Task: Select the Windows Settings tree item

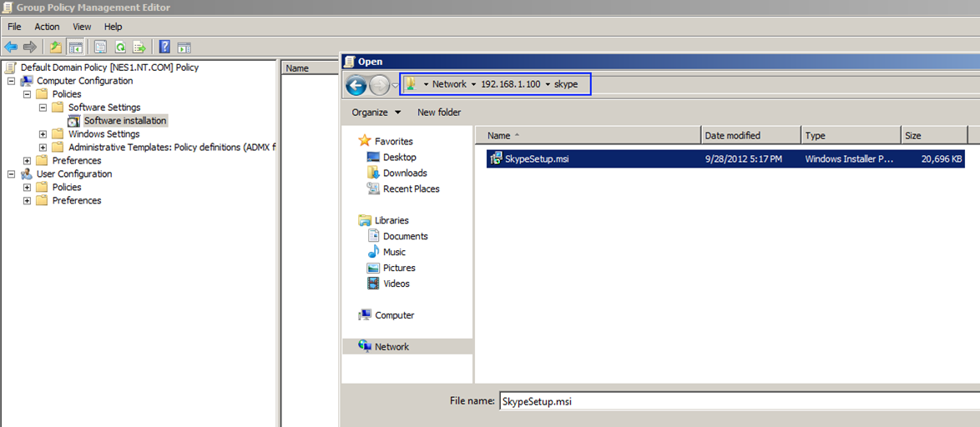Action: pos(104,133)
